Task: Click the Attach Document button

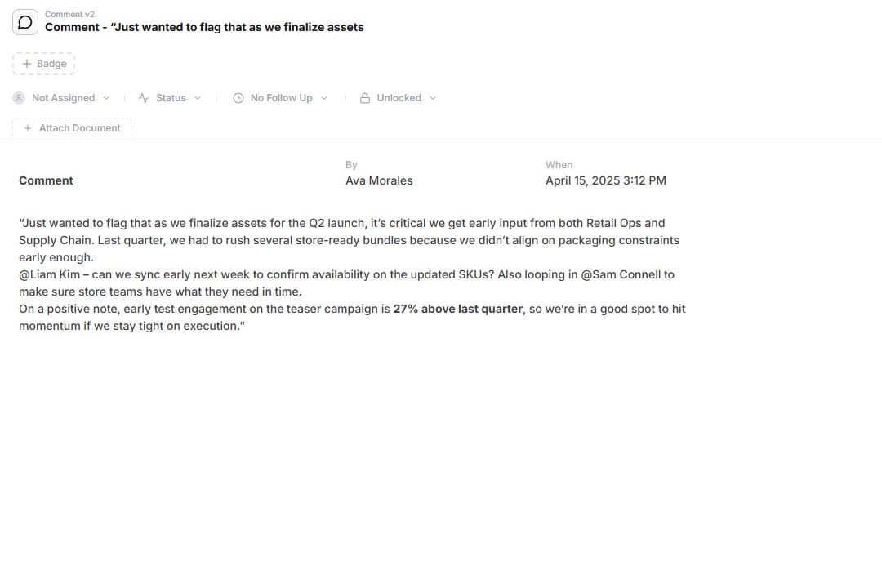Action: click(x=72, y=128)
